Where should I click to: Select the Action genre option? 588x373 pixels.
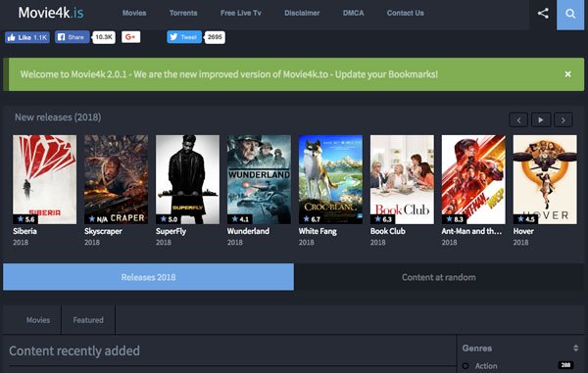pyautogui.click(x=486, y=366)
